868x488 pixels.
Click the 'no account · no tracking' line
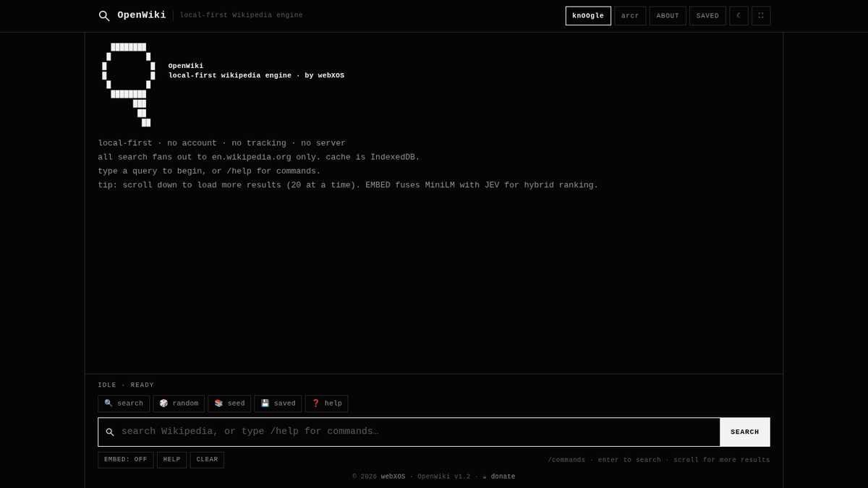coord(222,143)
